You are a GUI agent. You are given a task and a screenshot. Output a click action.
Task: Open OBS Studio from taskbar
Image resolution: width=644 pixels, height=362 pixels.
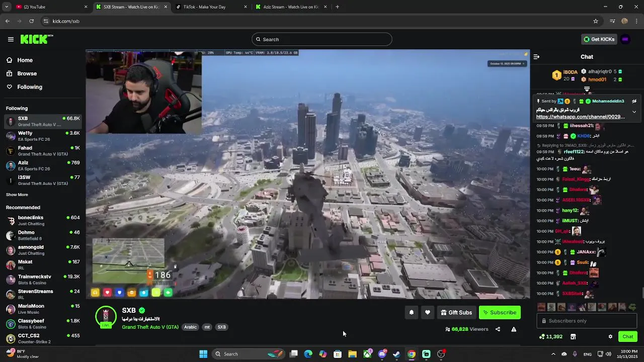[441, 354]
